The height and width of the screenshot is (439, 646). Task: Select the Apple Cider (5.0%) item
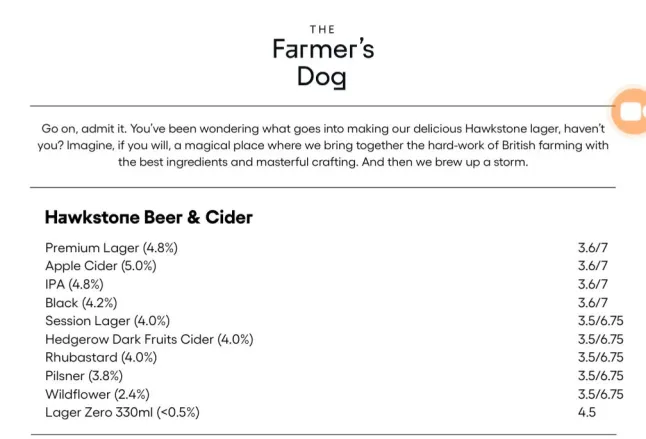click(x=100, y=266)
